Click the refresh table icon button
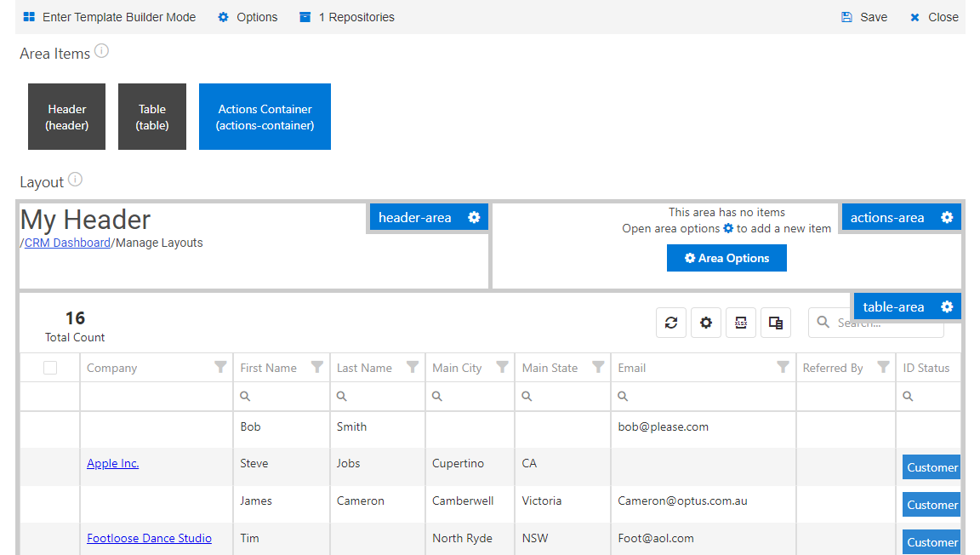The width and height of the screenshot is (980, 555). (x=671, y=323)
